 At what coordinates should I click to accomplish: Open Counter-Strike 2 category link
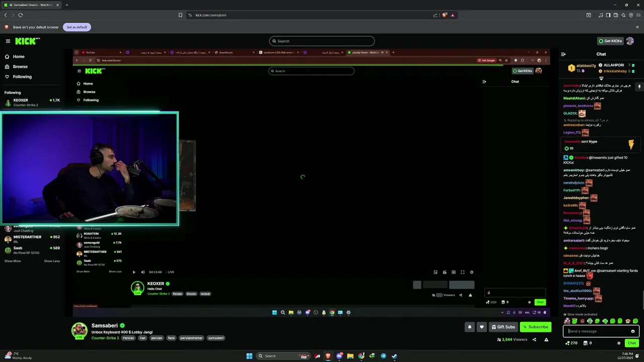click(105, 338)
